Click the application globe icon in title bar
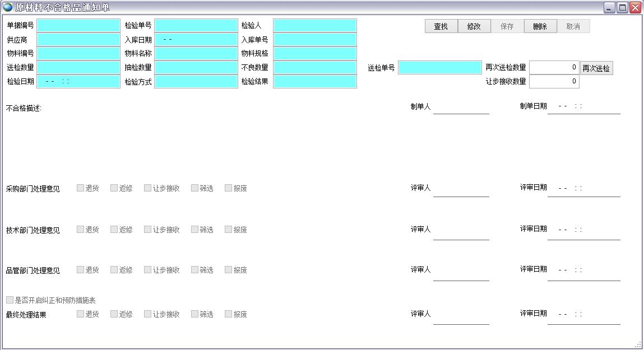The image size is (644, 350). (x=8, y=7)
